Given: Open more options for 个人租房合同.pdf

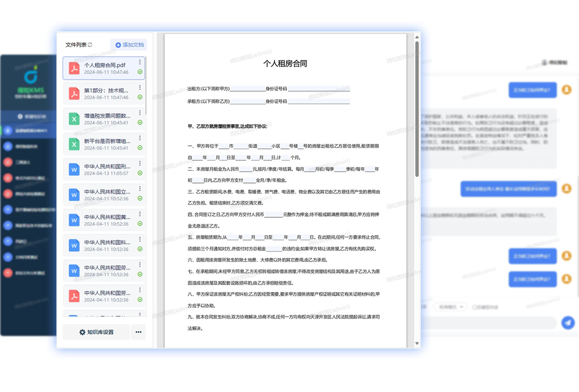Looking at the screenshot, I should [140, 62].
